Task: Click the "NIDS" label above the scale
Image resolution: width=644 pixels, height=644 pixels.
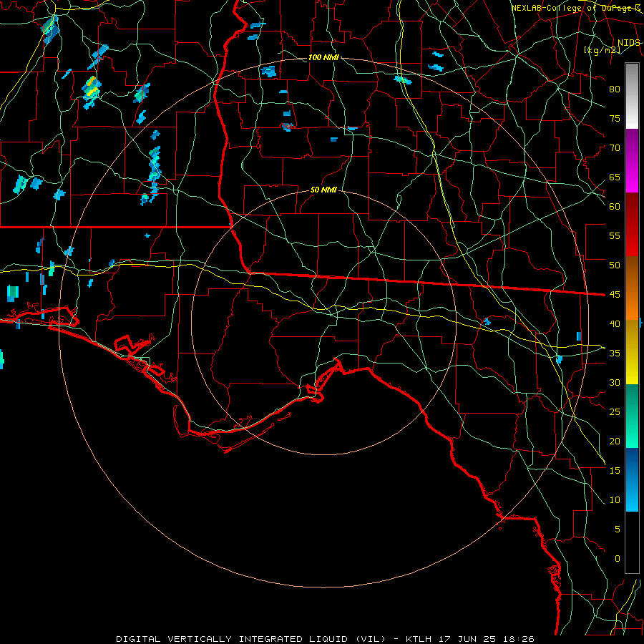Action: click(628, 43)
